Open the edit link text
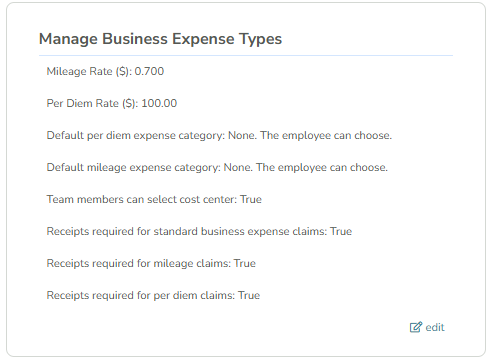The height and width of the screenshot is (361, 497). [x=435, y=327]
